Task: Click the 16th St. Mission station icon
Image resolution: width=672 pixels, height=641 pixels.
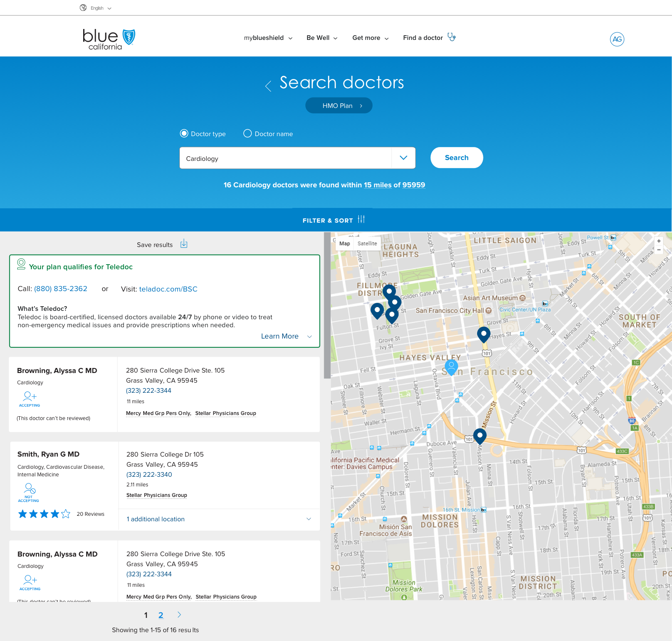Action: tap(483, 510)
